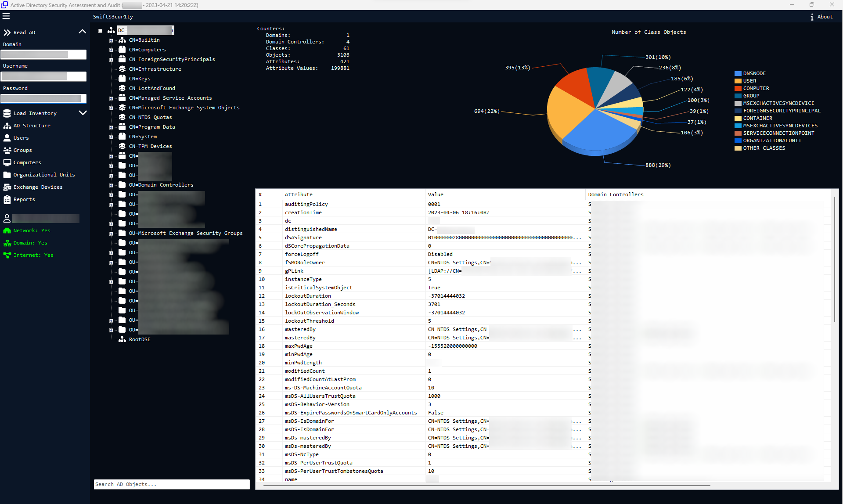843x504 pixels.
Task: Expand OU=Microsoft Exchange Security Groups node
Action: click(x=111, y=234)
